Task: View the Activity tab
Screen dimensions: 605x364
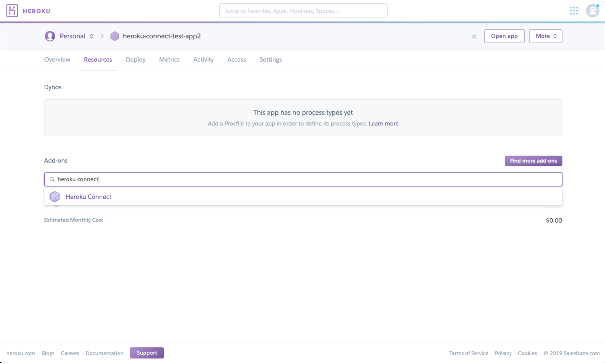Action: [x=203, y=60]
